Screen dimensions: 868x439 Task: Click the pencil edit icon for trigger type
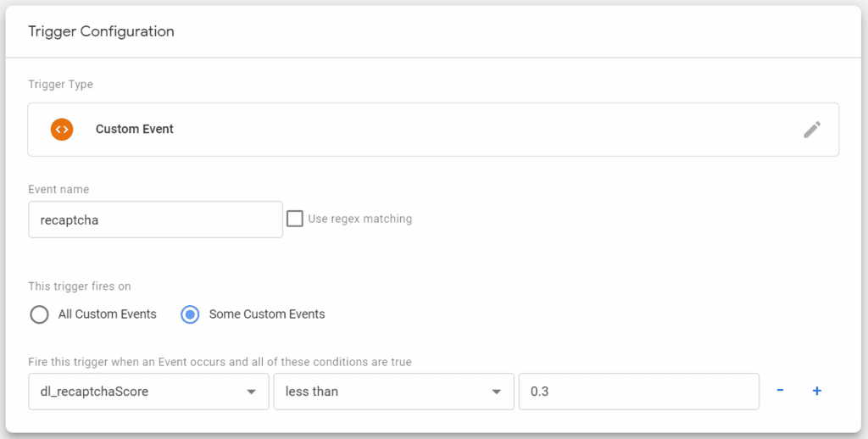[x=812, y=130]
